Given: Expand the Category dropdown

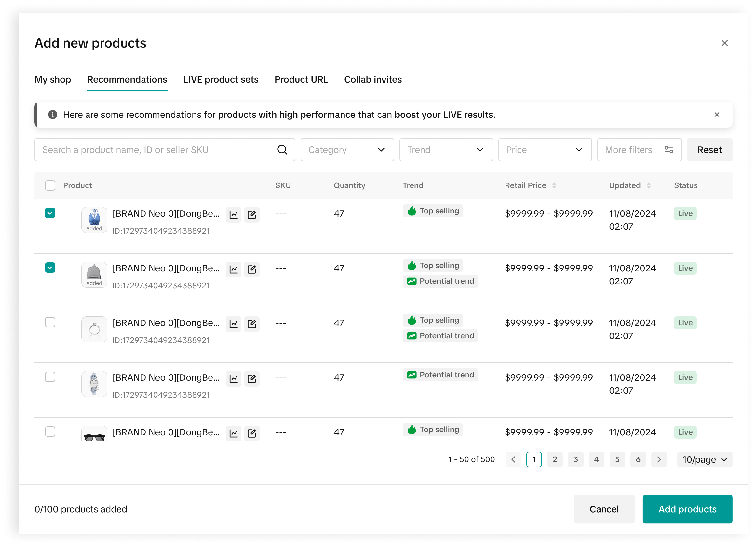Looking at the screenshot, I should pyautogui.click(x=347, y=150).
